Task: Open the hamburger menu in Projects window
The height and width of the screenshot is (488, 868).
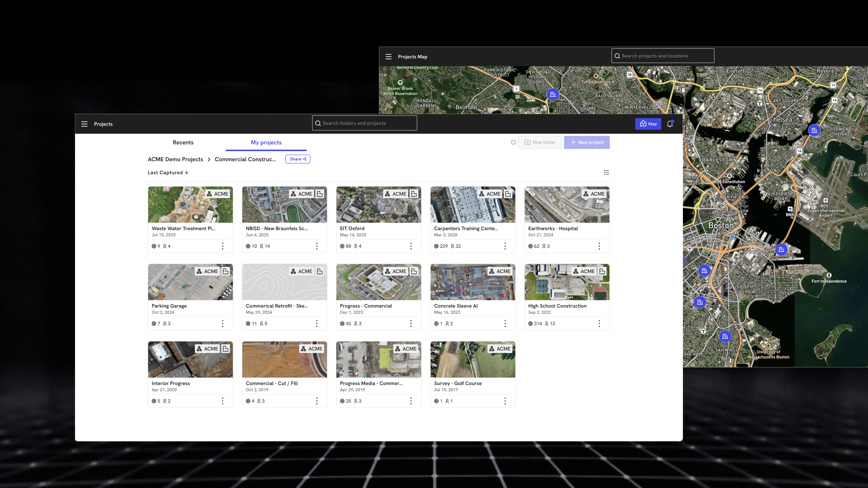Action: [84, 124]
